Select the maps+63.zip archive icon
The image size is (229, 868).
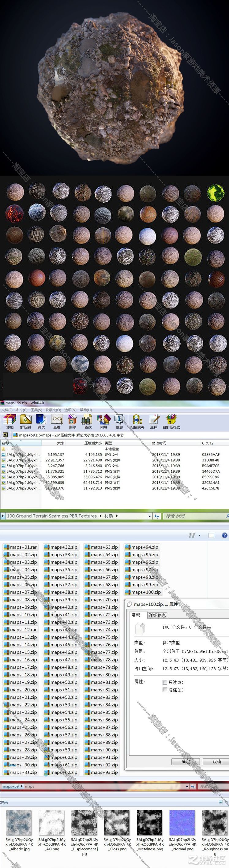coord(87,547)
